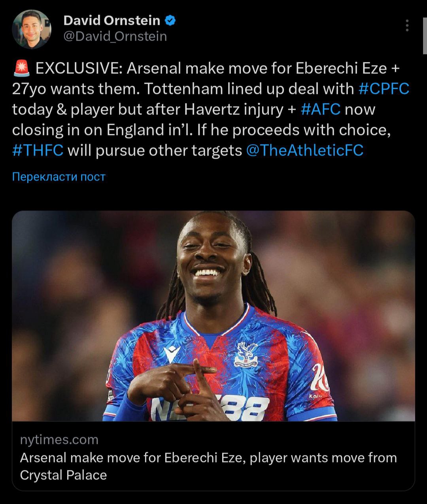Click the nytimes.com domain label

59,440
